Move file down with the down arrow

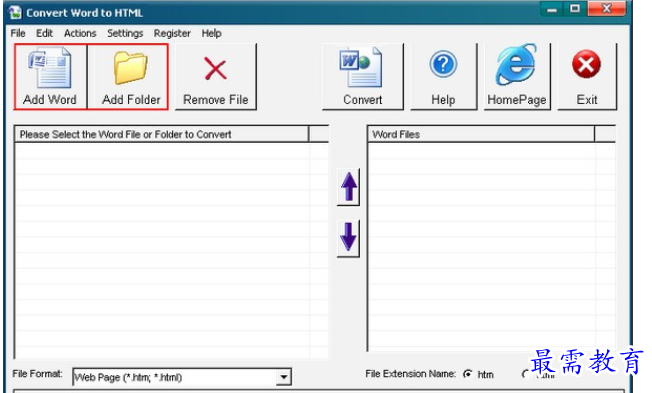pyautogui.click(x=348, y=238)
